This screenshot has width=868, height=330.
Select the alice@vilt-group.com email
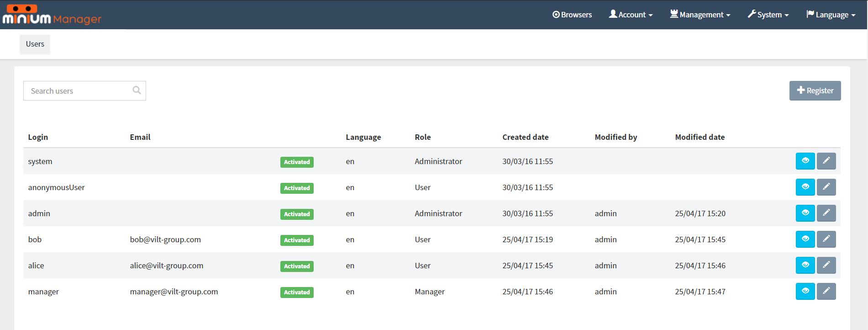(167, 266)
